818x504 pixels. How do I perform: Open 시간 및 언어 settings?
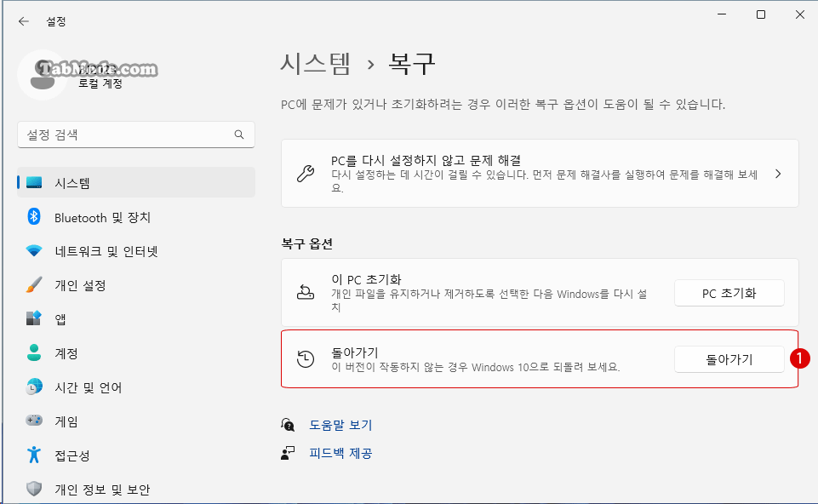[x=136, y=387]
